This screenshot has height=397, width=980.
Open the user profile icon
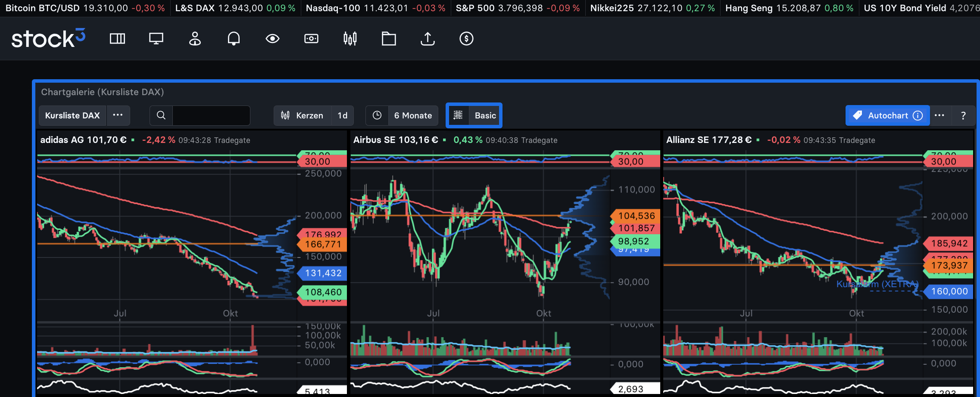click(195, 39)
